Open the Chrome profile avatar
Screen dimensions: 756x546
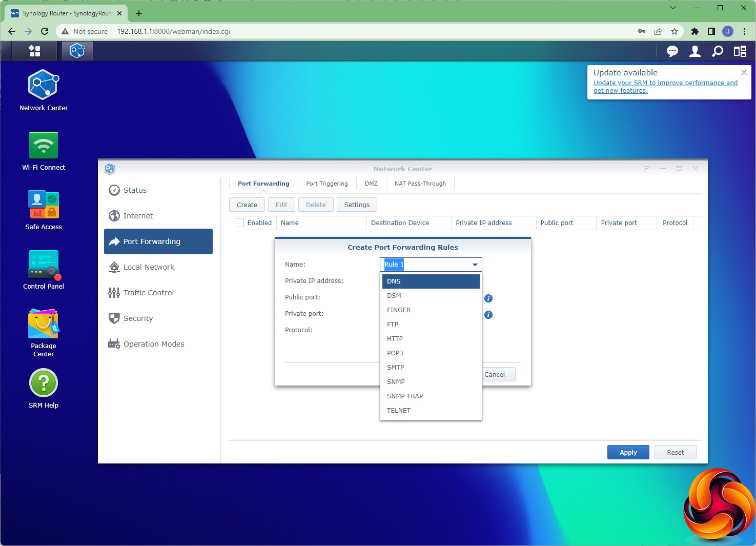tap(728, 31)
